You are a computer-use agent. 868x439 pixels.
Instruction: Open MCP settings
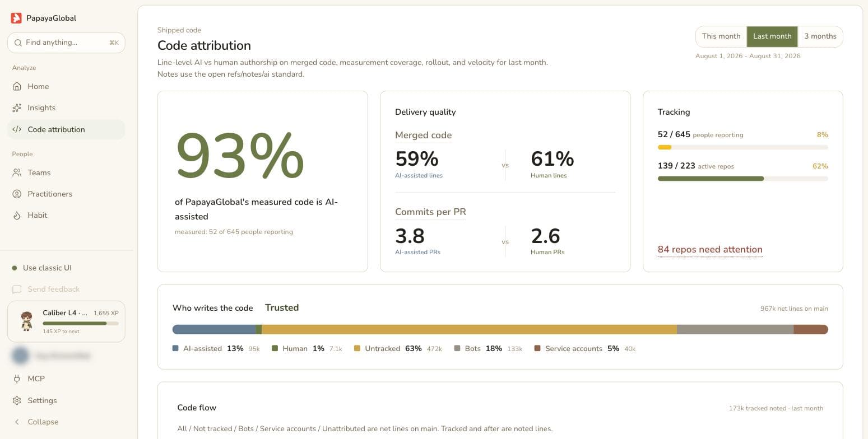point(66,379)
